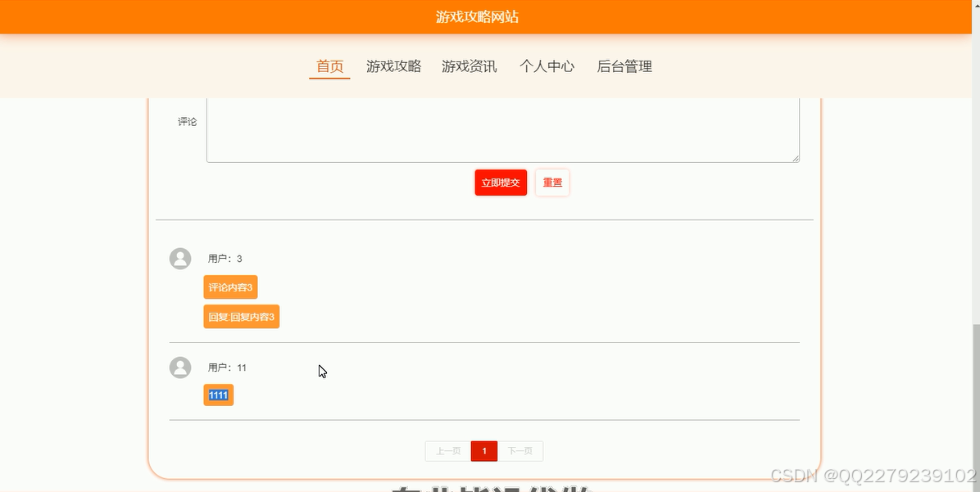Click the avatar icon of 用户 3
The image size is (980, 492).
click(x=180, y=258)
